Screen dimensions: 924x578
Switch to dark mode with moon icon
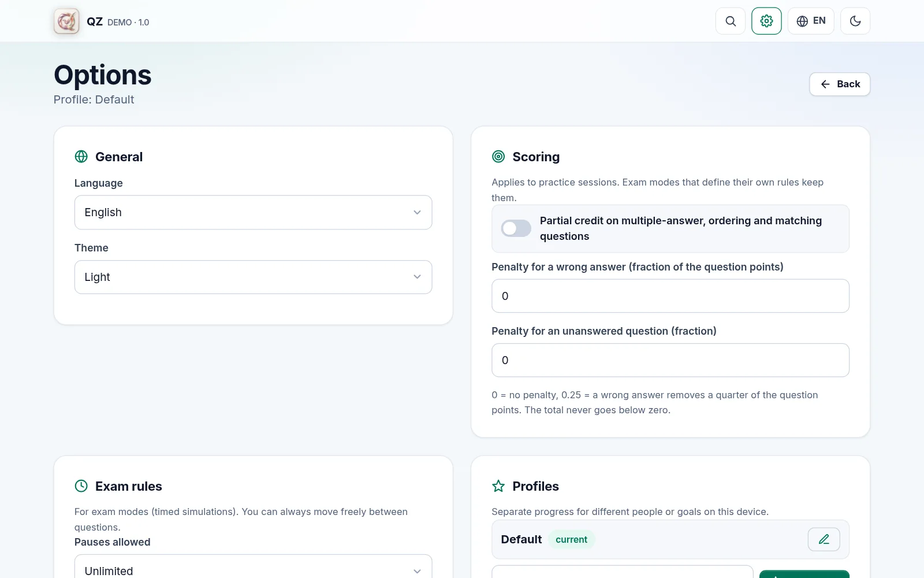[855, 21]
